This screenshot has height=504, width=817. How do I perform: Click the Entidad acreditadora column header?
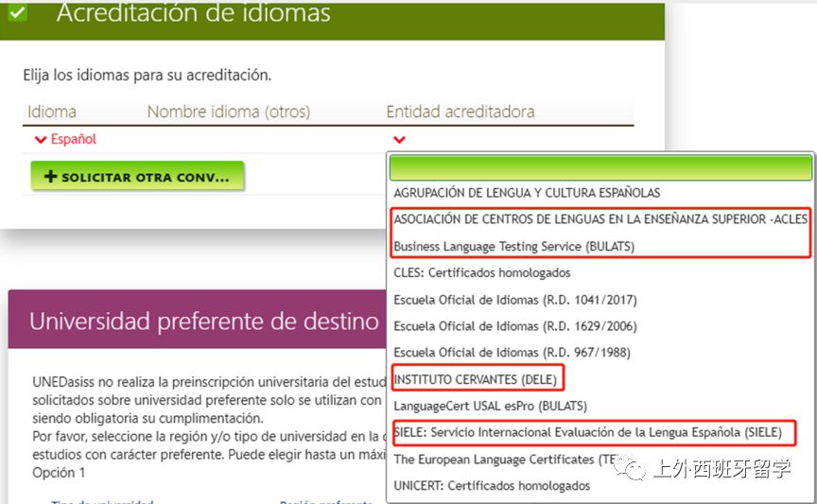tap(461, 112)
